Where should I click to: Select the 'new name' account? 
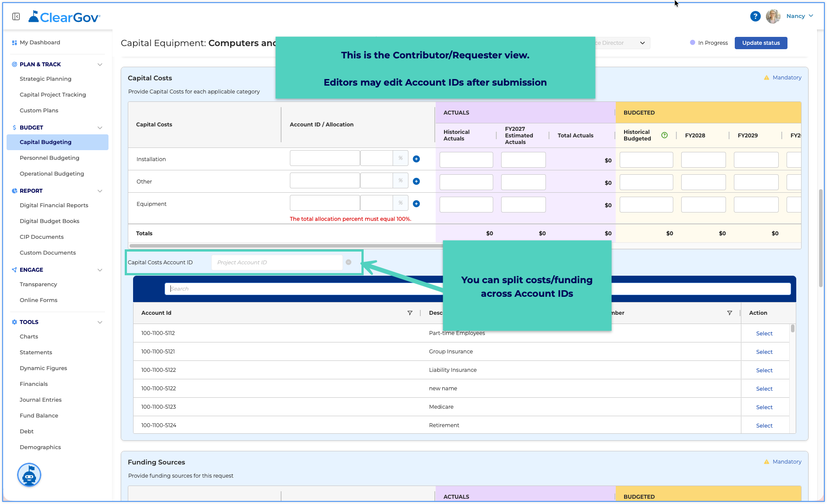tap(764, 389)
